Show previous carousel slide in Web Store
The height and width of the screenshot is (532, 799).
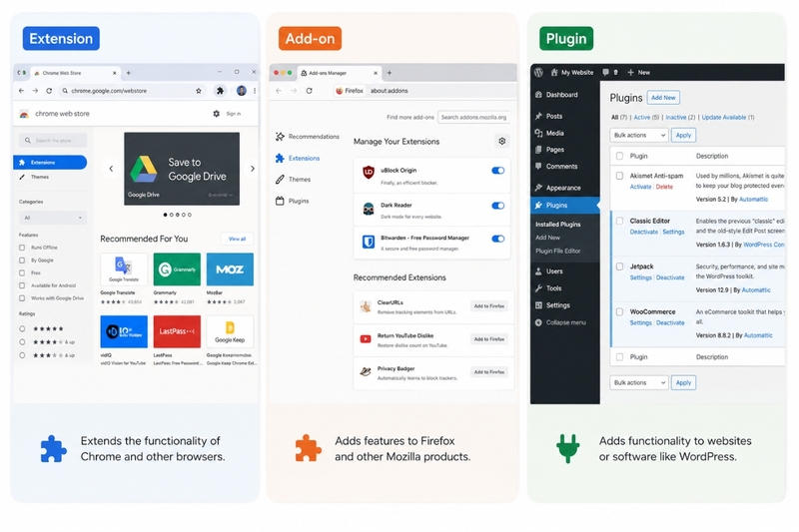(111, 169)
